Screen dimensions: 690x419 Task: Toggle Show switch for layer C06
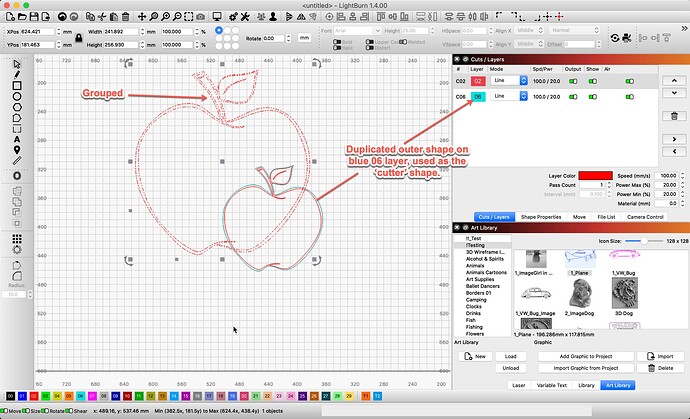(x=592, y=97)
